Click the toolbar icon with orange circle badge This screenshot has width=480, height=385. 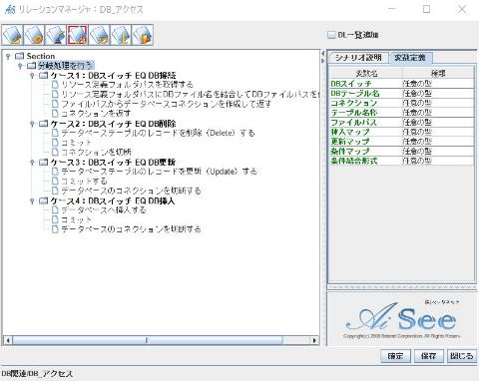[x=34, y=35]
